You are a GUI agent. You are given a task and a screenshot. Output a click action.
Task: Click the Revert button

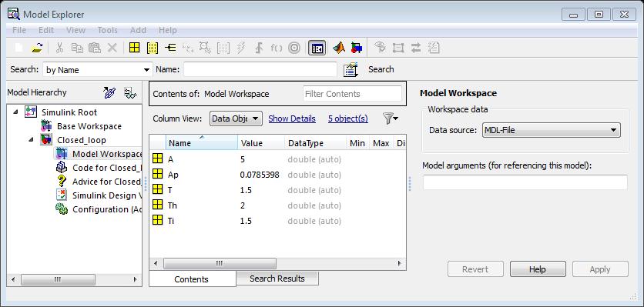click(475, 269)
